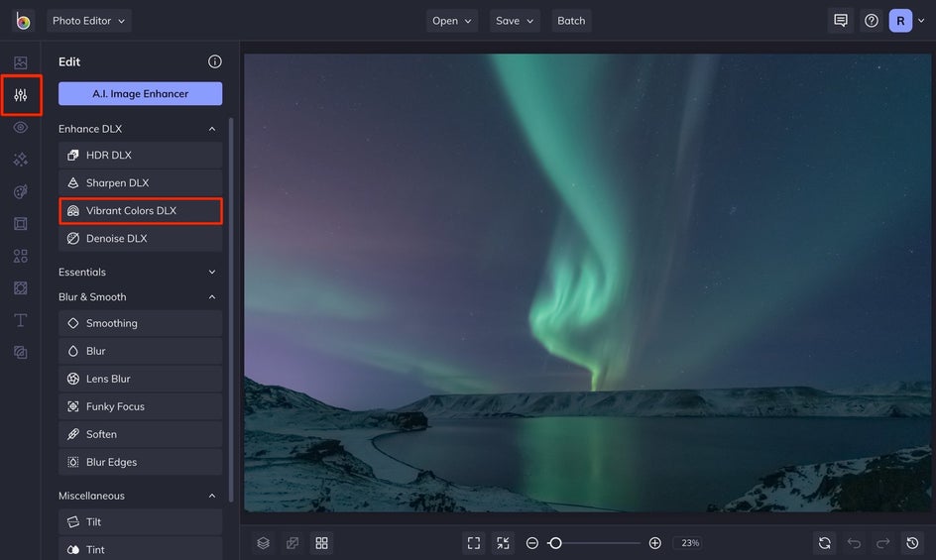
Task: Choose the Lens Blur tool
Action: [x=140, y=379]
